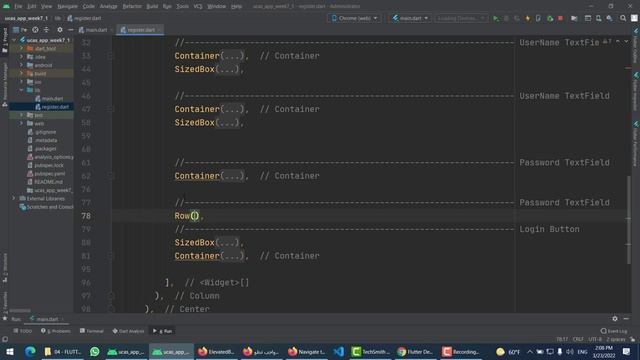Open the Terminal tool window
640x360 pixels.
point(92,331)
